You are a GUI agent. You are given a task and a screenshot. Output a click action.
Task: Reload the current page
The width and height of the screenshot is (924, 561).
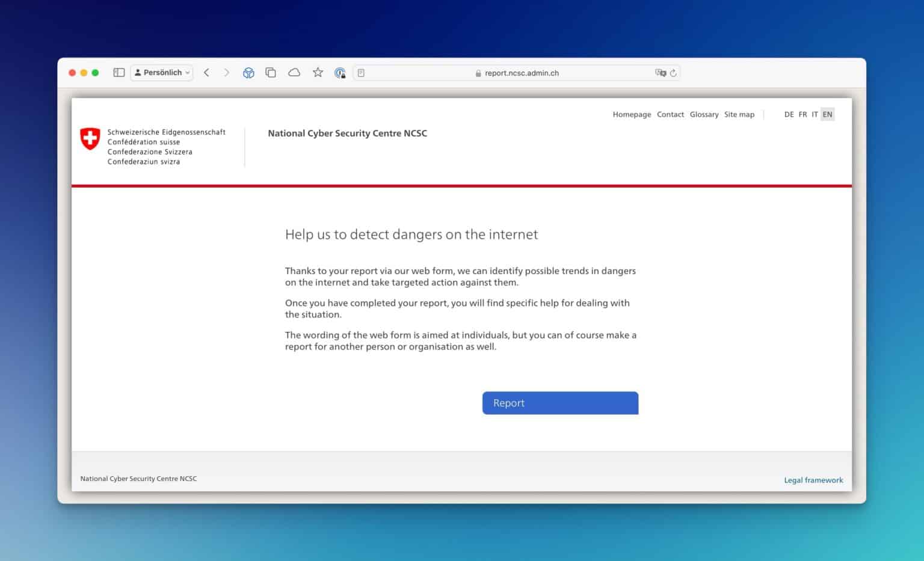[673, 72]
